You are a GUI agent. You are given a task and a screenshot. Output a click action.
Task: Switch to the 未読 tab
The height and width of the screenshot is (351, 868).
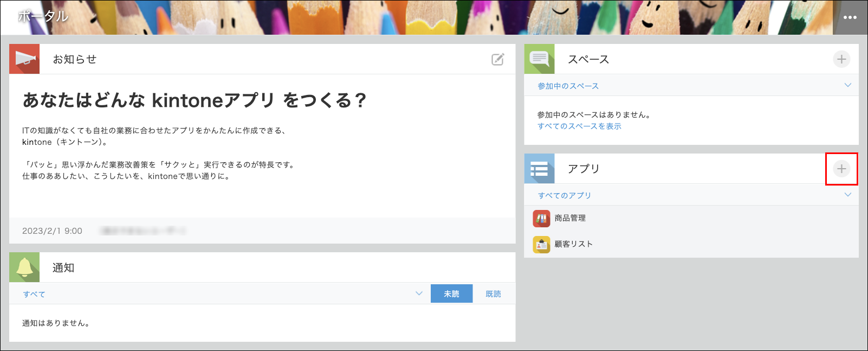tap(451, 293)
